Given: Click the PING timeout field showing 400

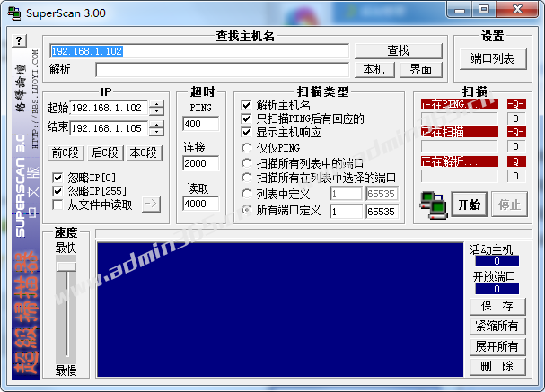Looking at the screenshot, I should tap(200, 124).
